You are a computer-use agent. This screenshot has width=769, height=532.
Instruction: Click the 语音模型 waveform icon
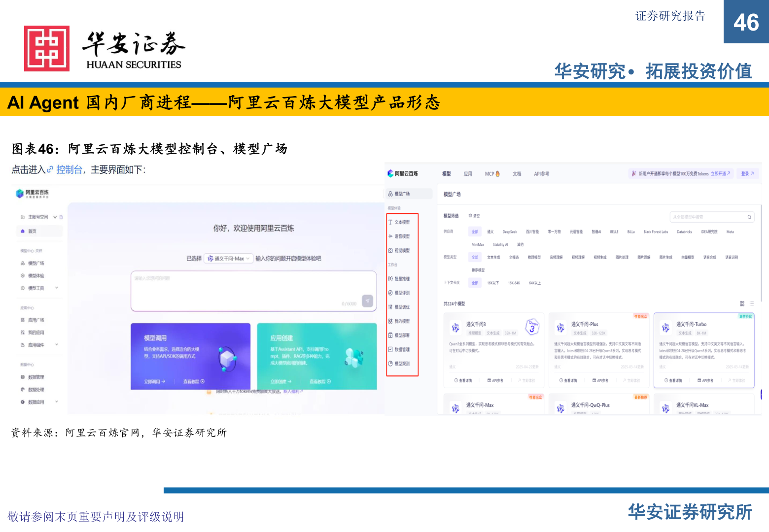tap(390, 236)
